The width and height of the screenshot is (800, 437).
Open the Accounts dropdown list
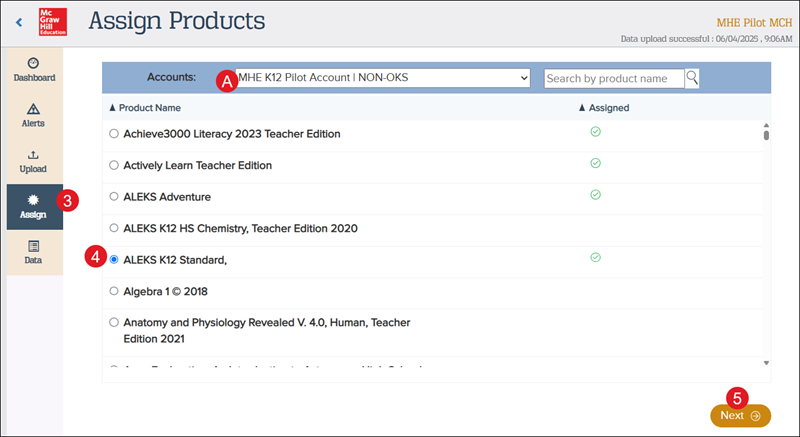click(382, 78)
